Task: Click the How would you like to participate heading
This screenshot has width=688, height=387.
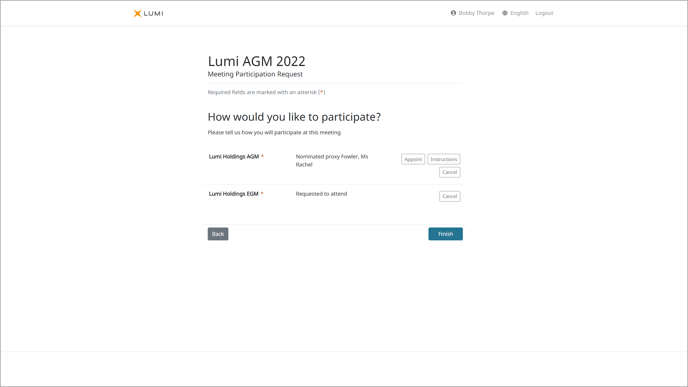Action: click(x=294, y=117)
